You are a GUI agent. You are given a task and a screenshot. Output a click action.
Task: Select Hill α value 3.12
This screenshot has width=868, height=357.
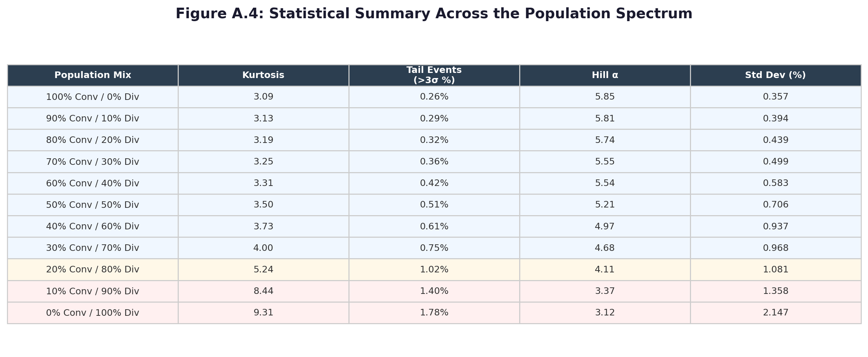pyautogui.click(x=605, y=313)
